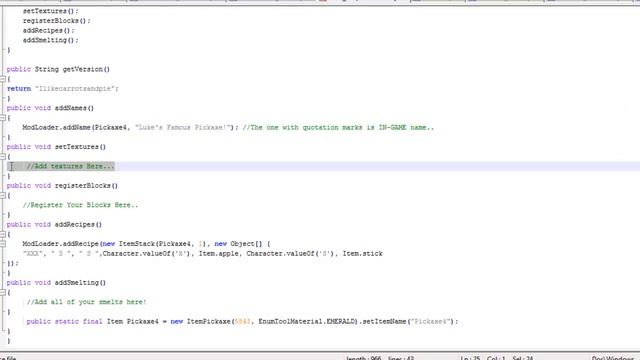
Task: Click the highlighted '//Add textures Here...' comment line
Action: pyautogui.click(x=70, y=166)
